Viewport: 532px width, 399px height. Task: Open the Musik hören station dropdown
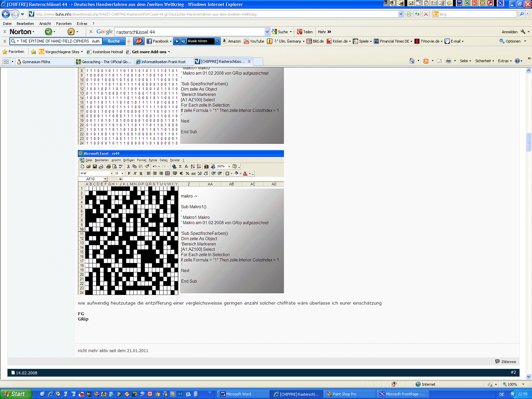pyautogui.click(x=217, y=41)
